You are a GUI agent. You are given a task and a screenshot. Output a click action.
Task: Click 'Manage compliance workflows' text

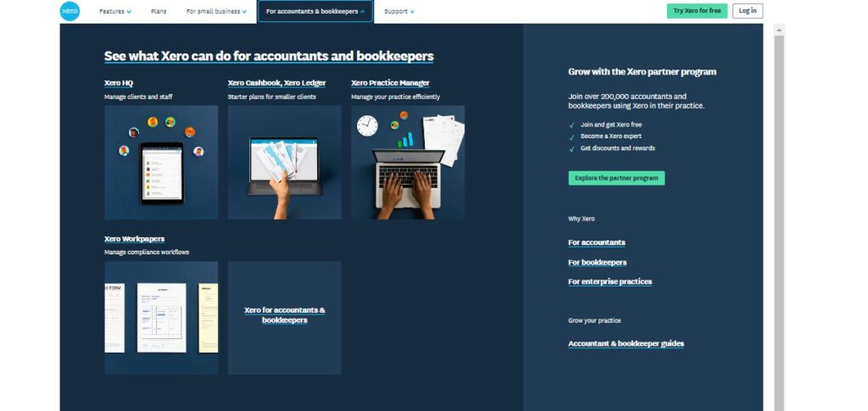[147, 253]
